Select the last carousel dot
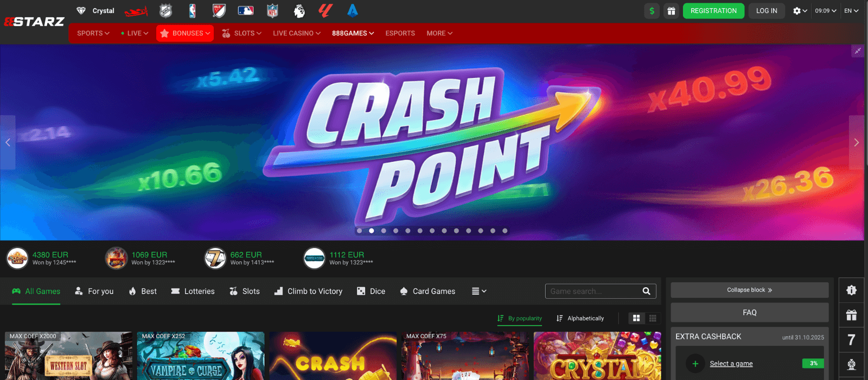 click(505, 231)
